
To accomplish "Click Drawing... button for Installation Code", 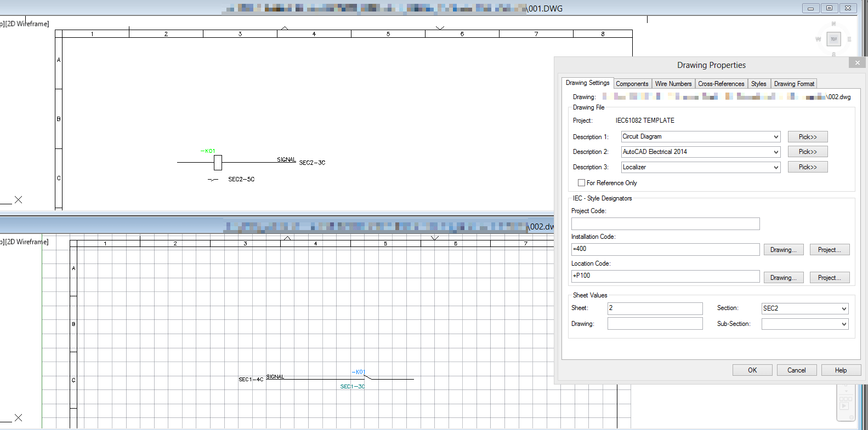I will 784,250.
